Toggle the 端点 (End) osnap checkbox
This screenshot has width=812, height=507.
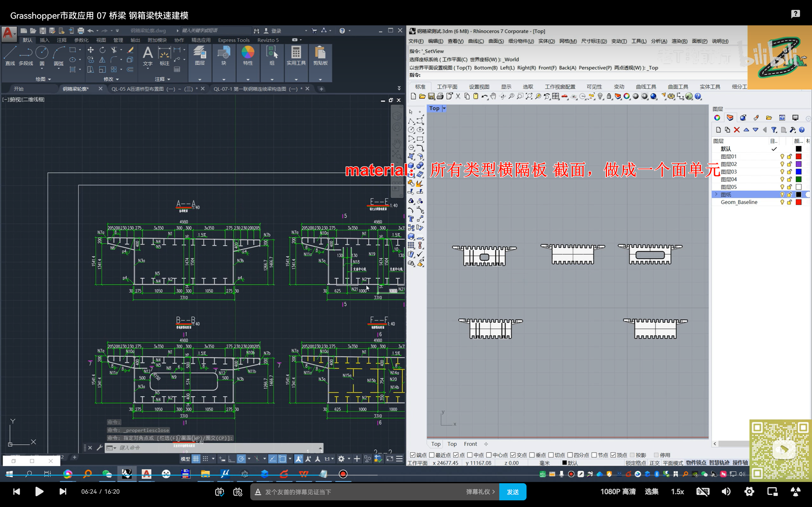pyautogui.click(x=412, y=455)
